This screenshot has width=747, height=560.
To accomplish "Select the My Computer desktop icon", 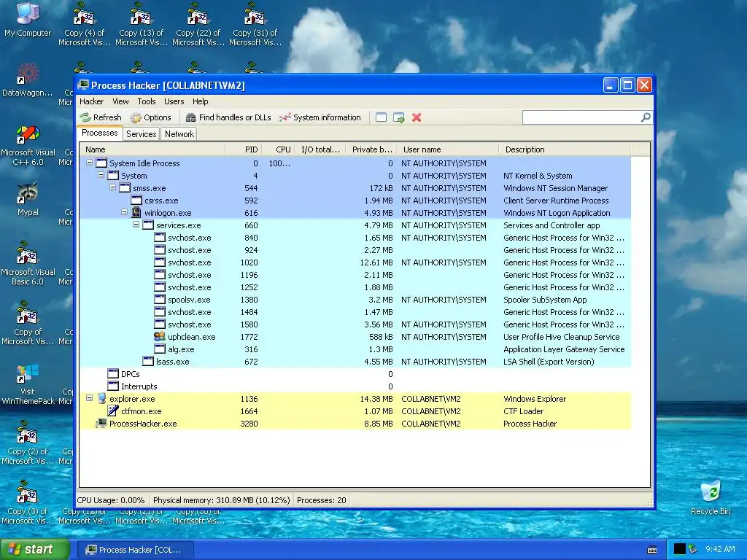I will click(x=28, y=19).
